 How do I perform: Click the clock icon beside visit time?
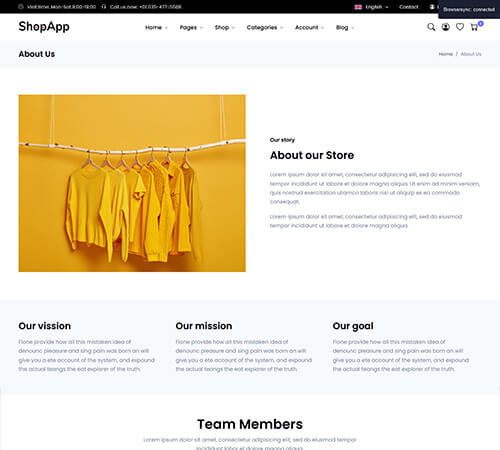click(x=21, y=7)
